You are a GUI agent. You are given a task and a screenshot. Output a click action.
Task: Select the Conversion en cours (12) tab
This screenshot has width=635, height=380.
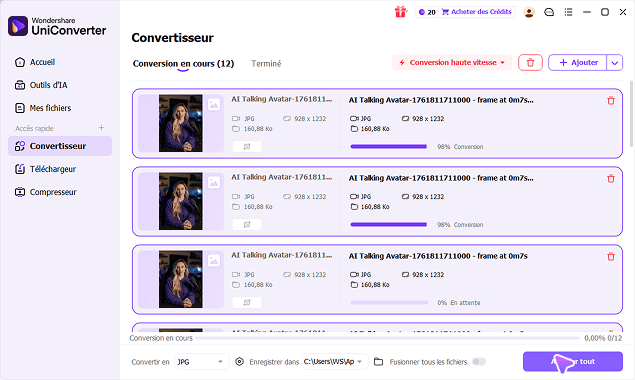pyautogui.click(x=183, y=64)
